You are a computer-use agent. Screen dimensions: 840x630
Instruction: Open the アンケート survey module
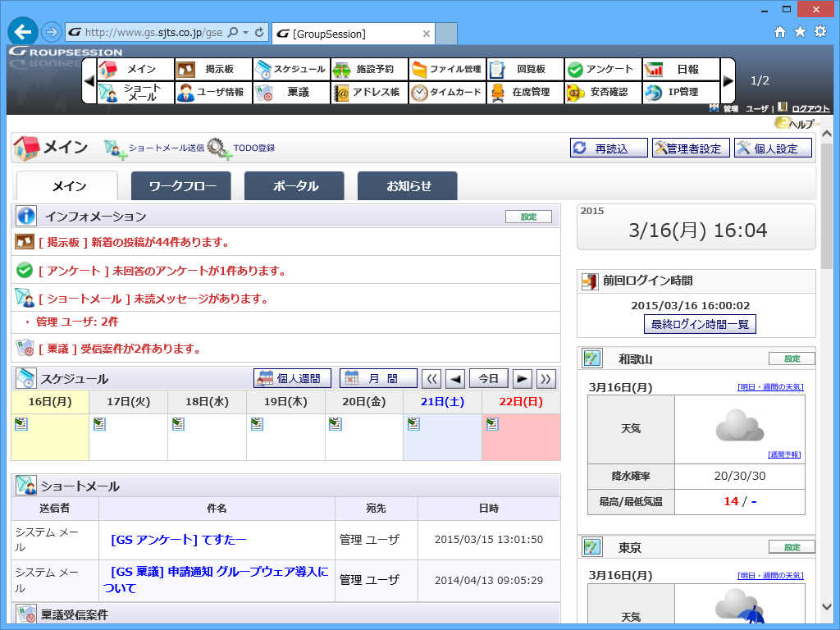[604, 69]
